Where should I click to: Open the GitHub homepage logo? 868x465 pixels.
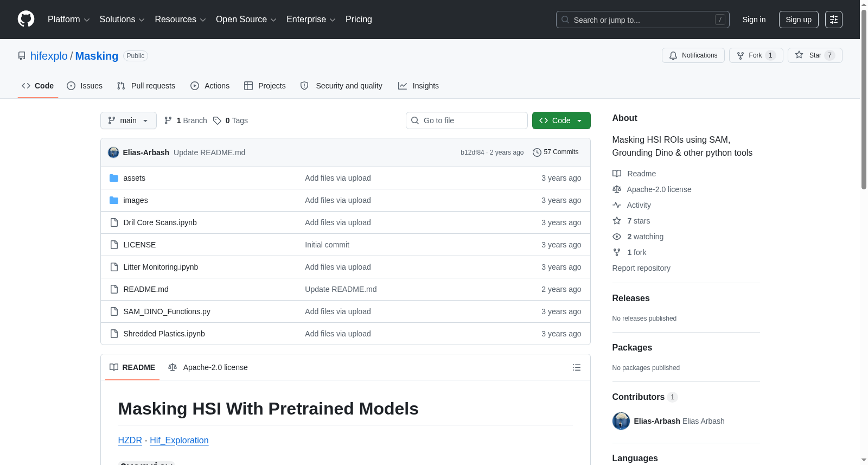26,19
